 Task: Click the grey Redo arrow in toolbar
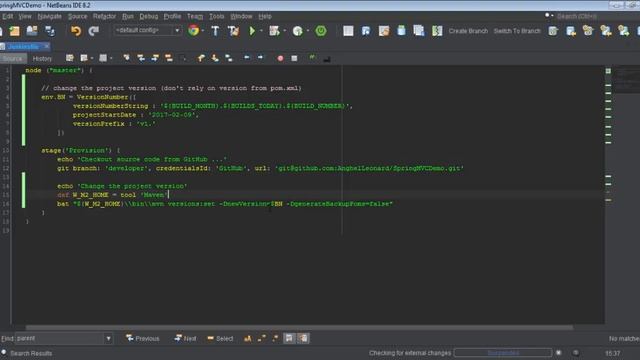pyautogui.click(x=94, y=31)
